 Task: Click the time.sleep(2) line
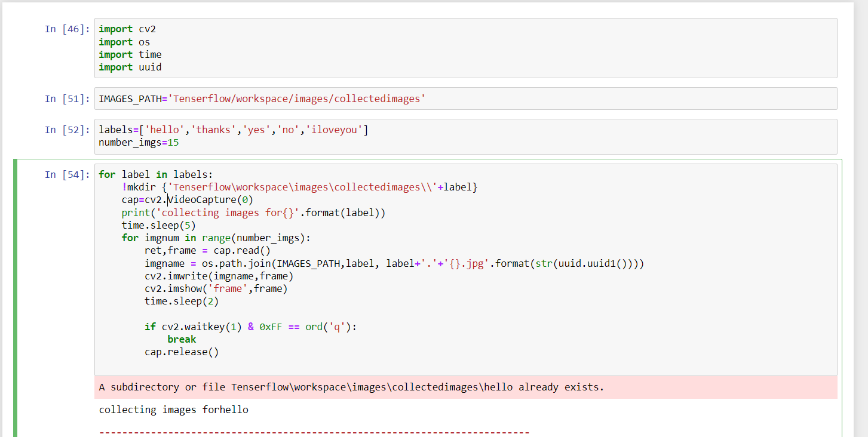(x=182, y=301)
